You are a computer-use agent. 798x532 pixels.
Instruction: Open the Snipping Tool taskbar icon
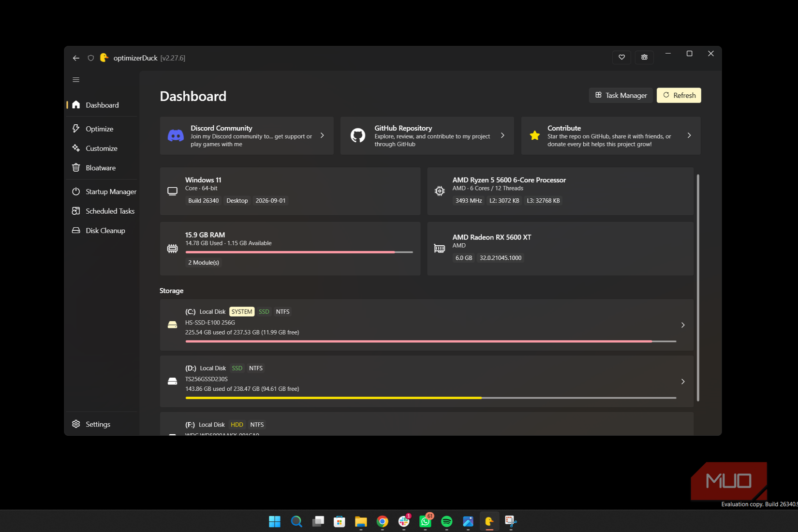click(x=511, y=521)
